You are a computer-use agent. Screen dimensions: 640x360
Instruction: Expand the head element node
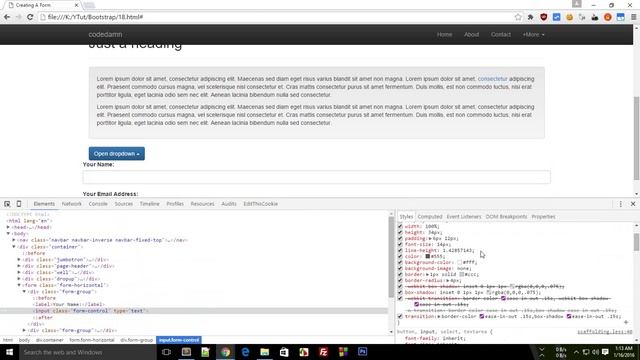point(8,227)
